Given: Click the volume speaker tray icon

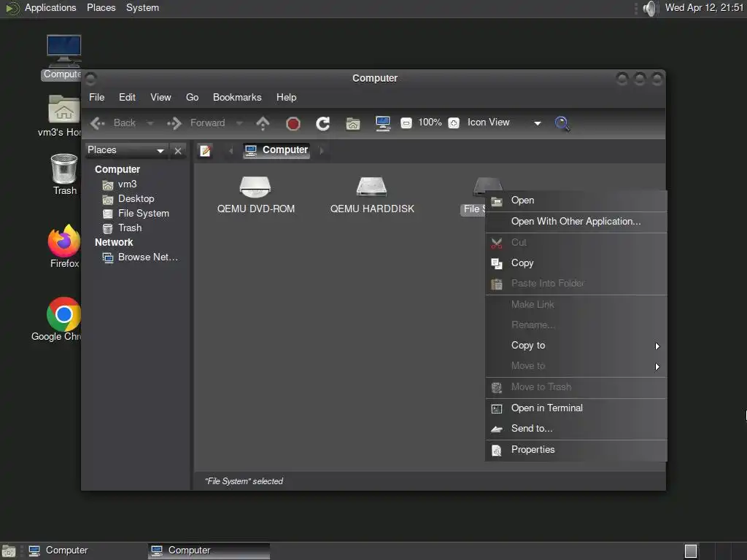Looking at the screenshot, I should pyautogui.click(x=649, y=8).
